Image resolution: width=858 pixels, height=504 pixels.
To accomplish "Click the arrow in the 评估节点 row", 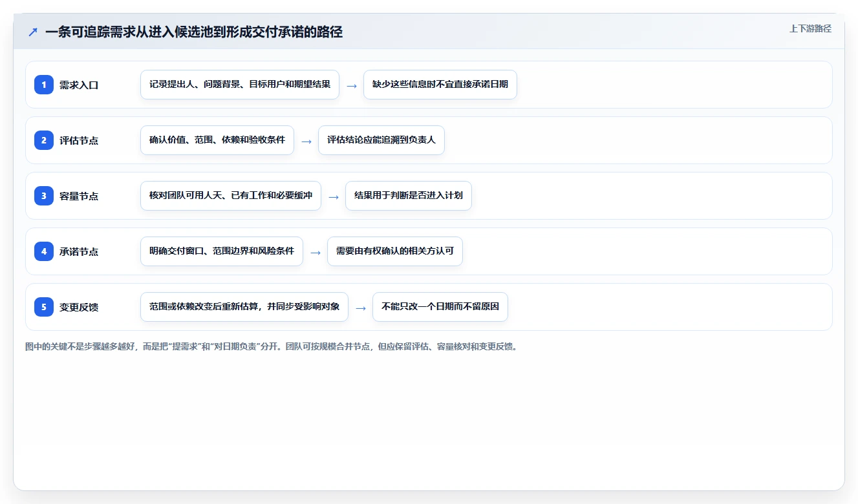I will coord(306,141).
